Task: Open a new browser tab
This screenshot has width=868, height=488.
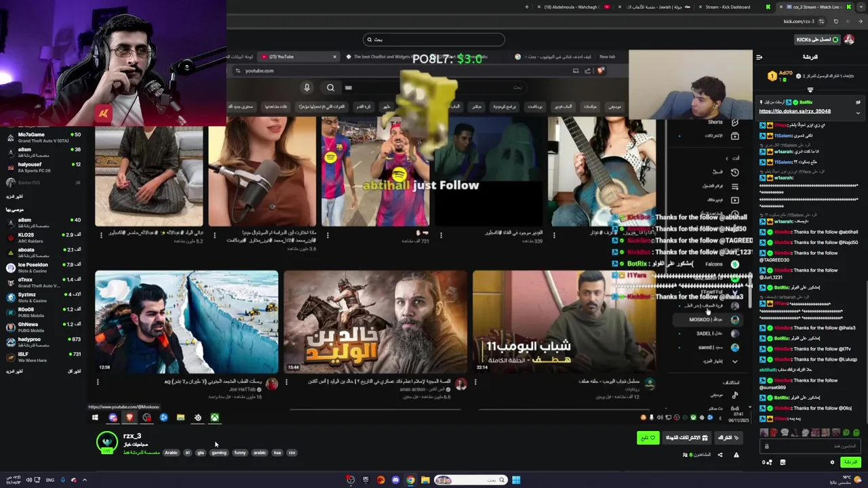Action: [527, 7]
